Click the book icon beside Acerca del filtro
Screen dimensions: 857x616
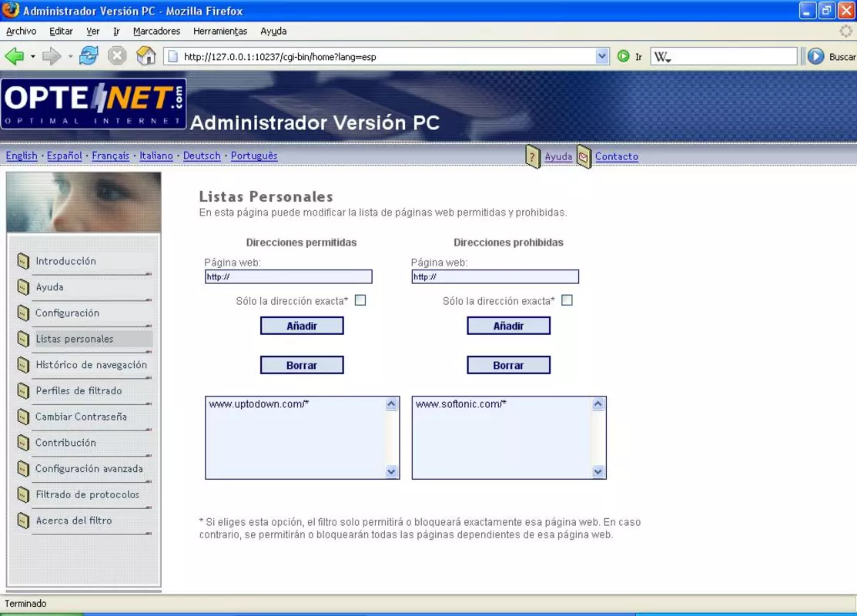[23, 521]
